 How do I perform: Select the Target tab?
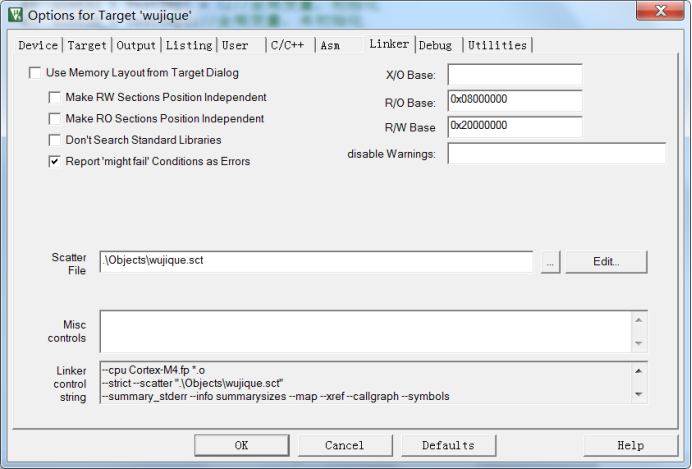(87, 45)
